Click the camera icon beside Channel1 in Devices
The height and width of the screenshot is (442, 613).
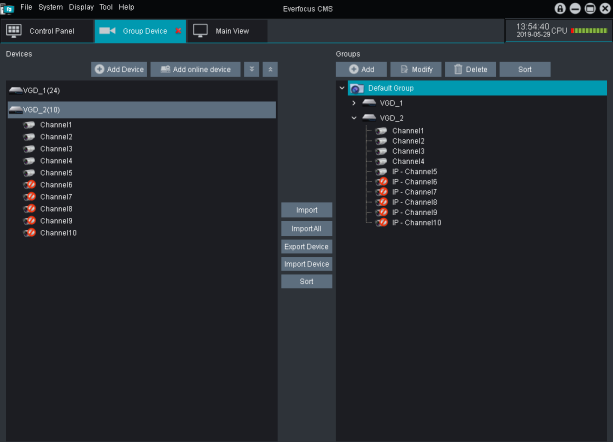[29, 125]
